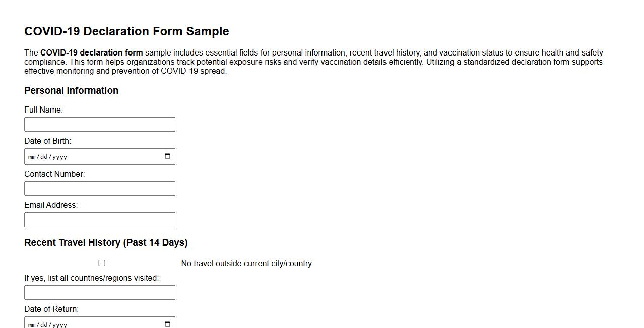644x328 pixels.
Task: Click the Personal Information section heading
Action: [71, 90]
